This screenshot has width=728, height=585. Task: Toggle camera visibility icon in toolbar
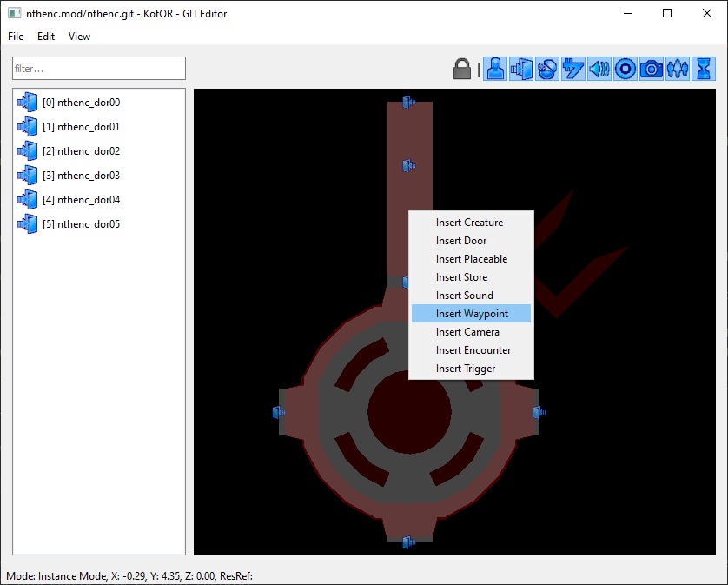tap(652, 69)
